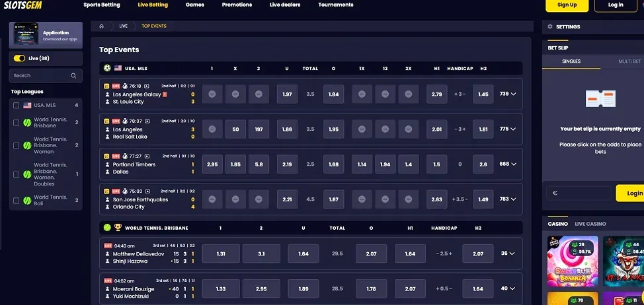Viewport: 644px width, 305px height.
Task: Click the search magnifier icon
Action: [73, 76]
